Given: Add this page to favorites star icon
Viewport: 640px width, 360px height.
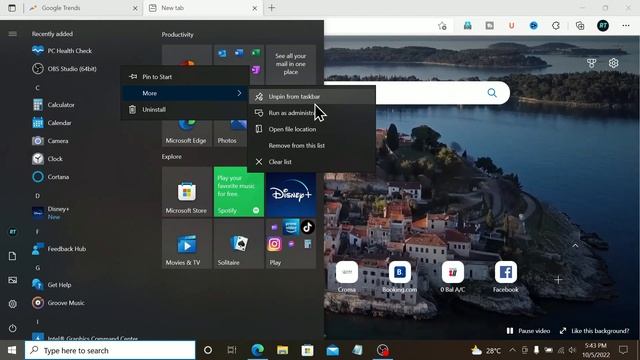Looking at the screenshot, I should 442,26.
